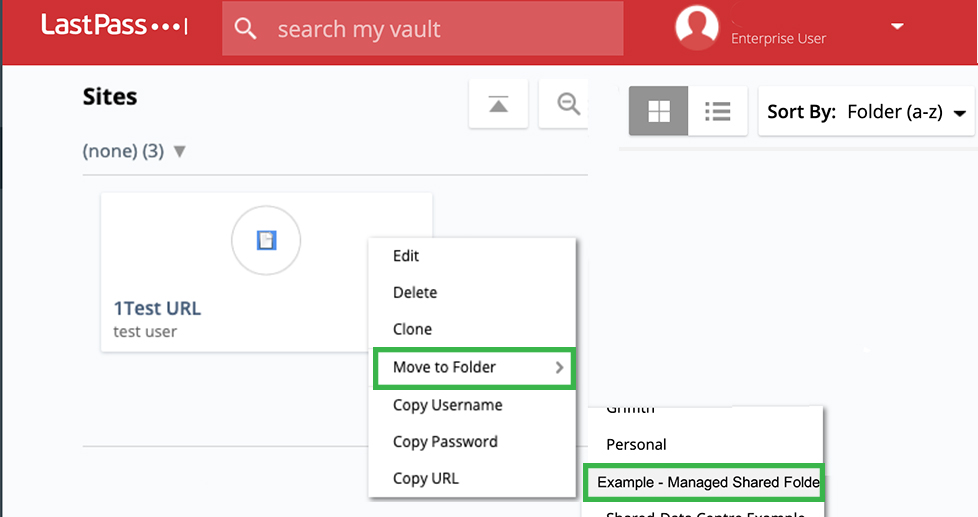The width and height of the screenshot is (978, 517).
Task: Open the account dropdown arrow
Action: (897, 27)
